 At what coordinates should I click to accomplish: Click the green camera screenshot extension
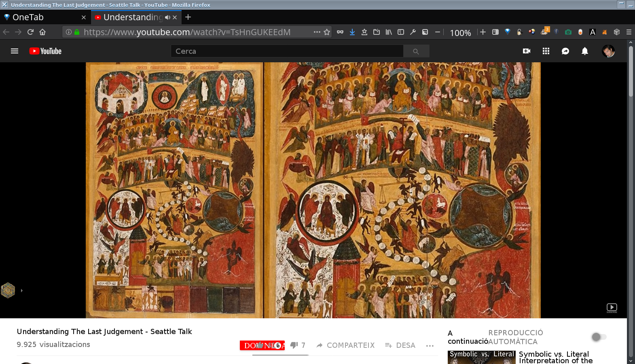[x=568, y=32]
